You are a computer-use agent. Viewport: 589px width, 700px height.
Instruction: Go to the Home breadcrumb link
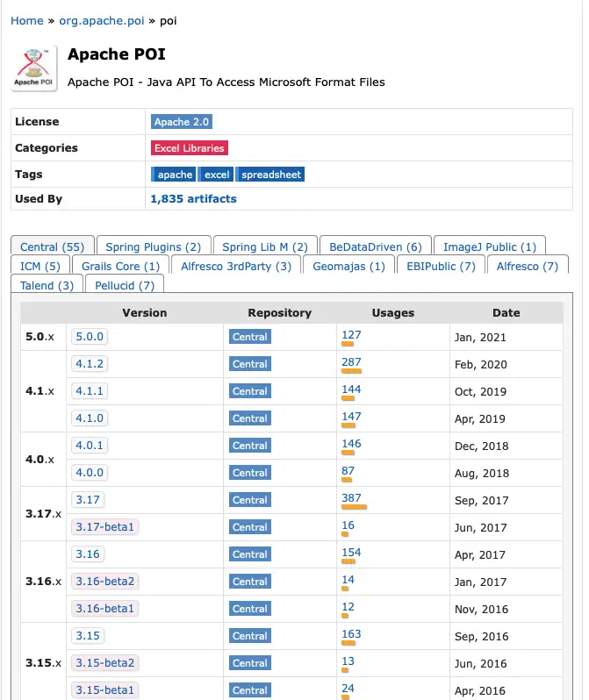27,21
